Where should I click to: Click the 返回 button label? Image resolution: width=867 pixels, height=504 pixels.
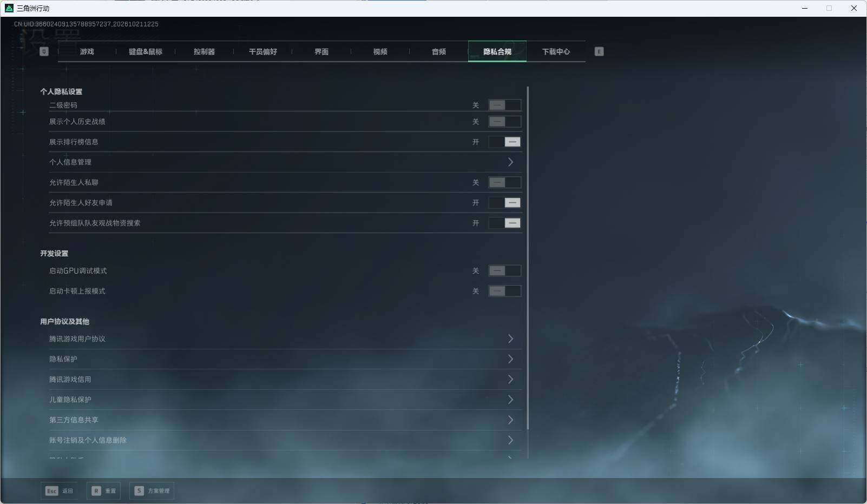(68, 491)
